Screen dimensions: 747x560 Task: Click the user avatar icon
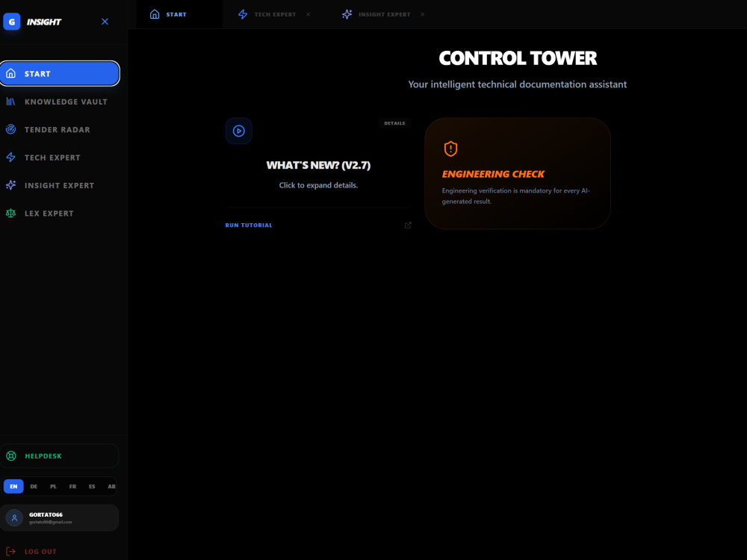click(14, 517)
